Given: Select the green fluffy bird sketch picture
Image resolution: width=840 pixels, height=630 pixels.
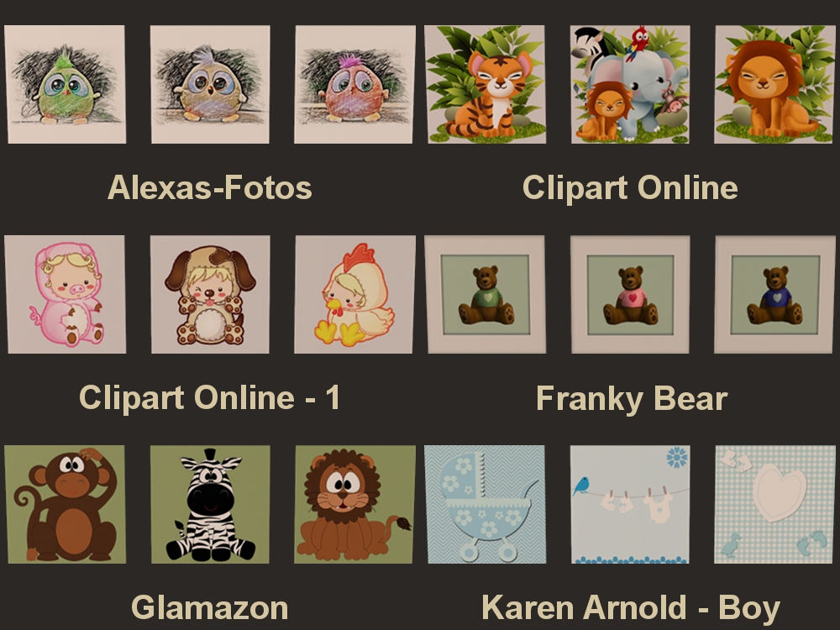Looking at the screenshot, I should coord(66,84).
